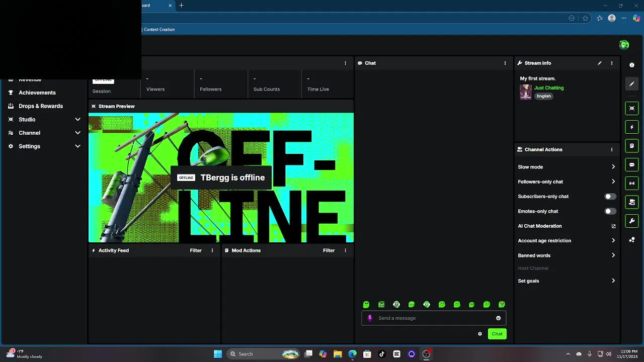The height and width of the screenshot is (362, 644).
Task: Open Set goals options arrow
Action: click(x=613, y=281)
